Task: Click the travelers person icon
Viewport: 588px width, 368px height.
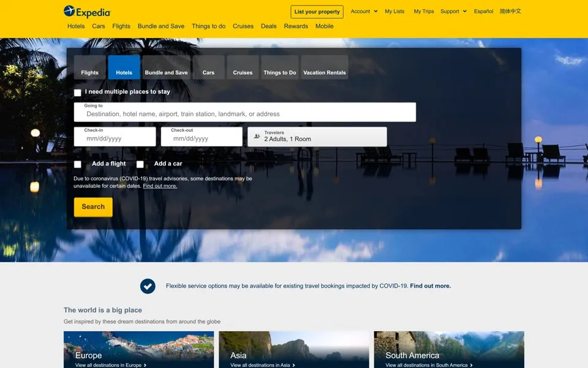Action: coord(257,136)
